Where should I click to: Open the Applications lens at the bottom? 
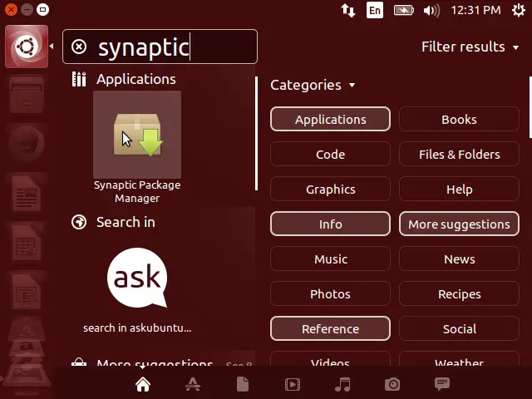193,384
